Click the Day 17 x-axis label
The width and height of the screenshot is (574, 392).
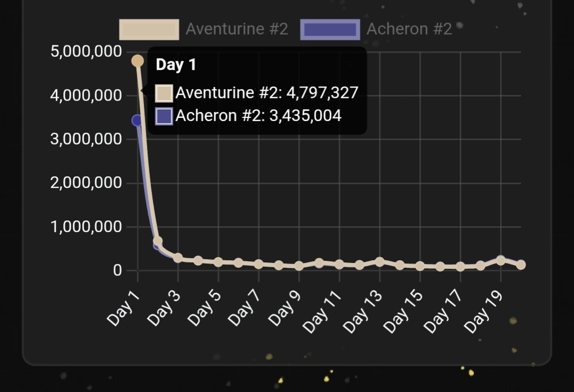443,312
